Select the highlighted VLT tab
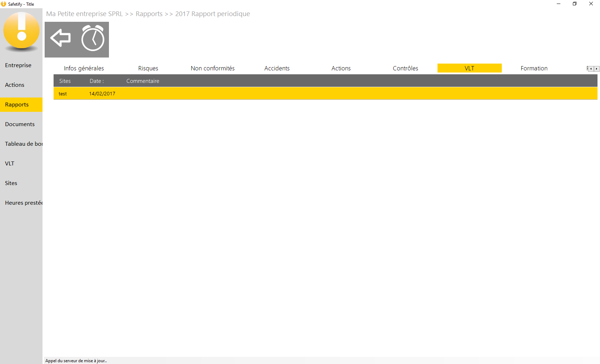 coord(470,68)
